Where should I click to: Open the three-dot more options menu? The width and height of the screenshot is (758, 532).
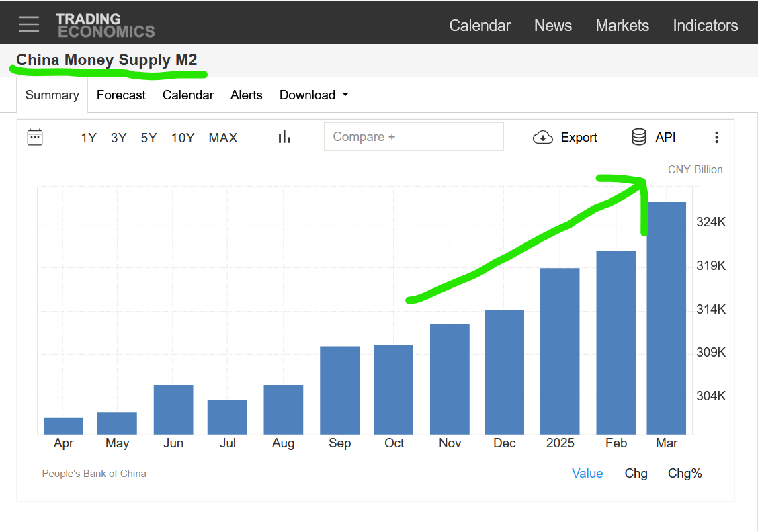coord(716,138)
